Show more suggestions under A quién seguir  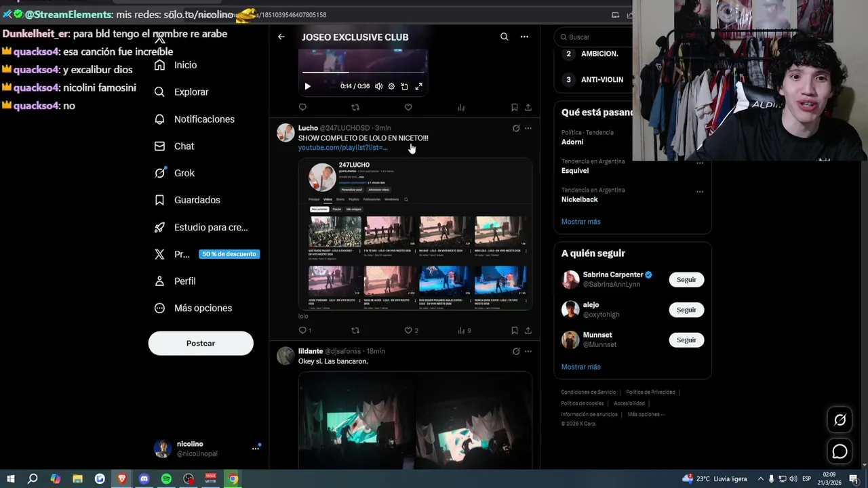pyautogui.click(x=580, y=367)
